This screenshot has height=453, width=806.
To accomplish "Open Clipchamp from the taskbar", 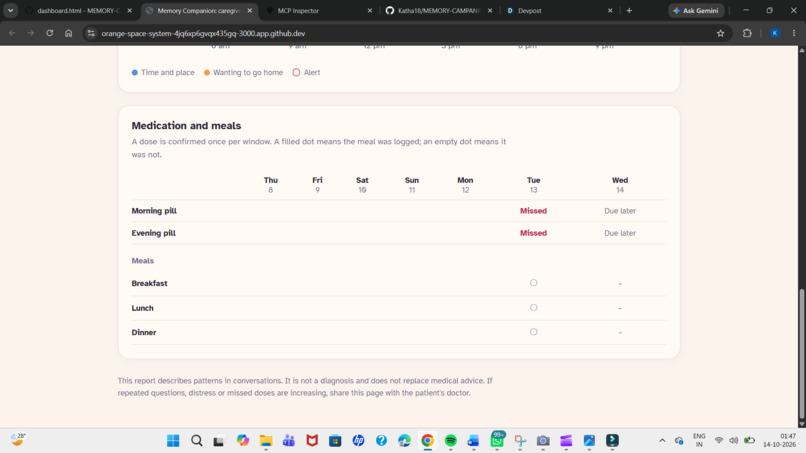I will (x=566, y=441).
